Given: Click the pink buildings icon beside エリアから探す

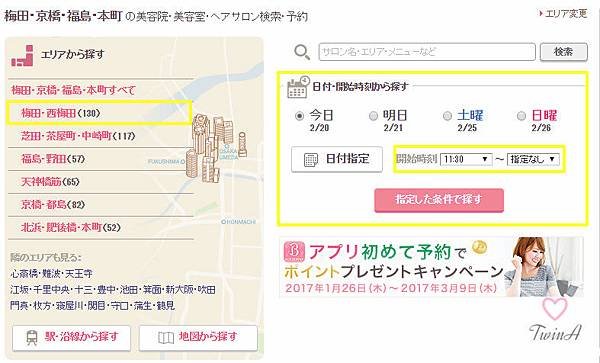Looking at the screenshot, I should [23, 56].
